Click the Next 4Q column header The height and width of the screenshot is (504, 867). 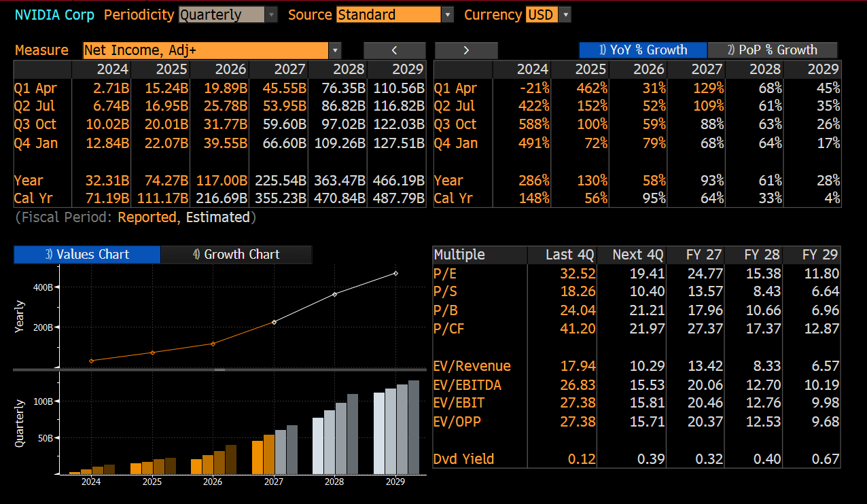point(638,255)
